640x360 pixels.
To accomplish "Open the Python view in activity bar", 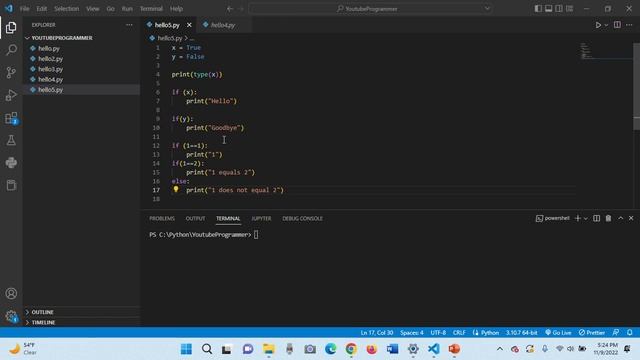I will click(x=11, y=163).
